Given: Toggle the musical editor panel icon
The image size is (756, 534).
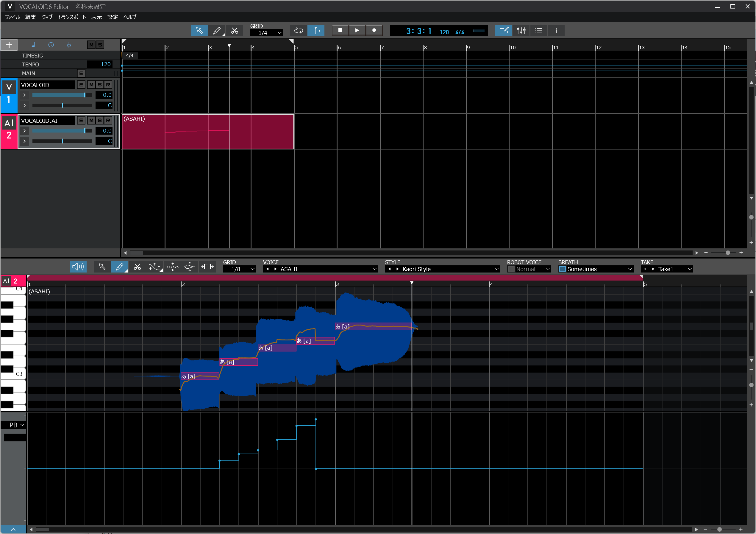Looking at the screenshot, I should click(504, 31).
